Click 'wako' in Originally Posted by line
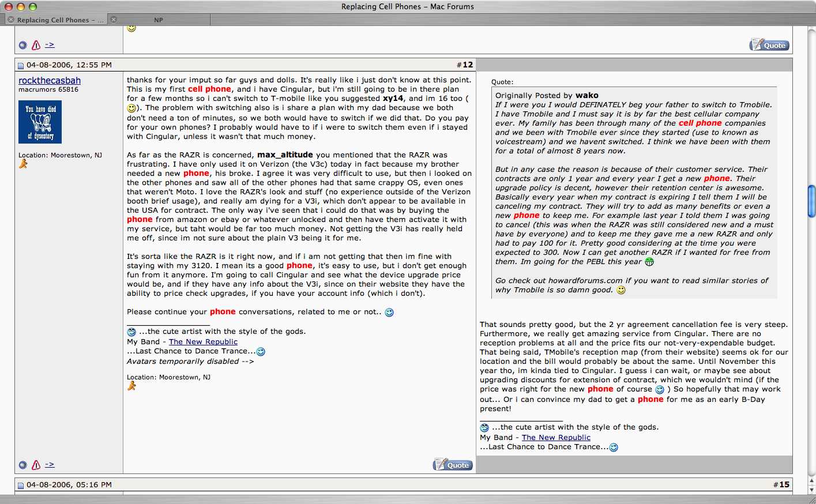The image size is (816, 504). pos(587,96)
